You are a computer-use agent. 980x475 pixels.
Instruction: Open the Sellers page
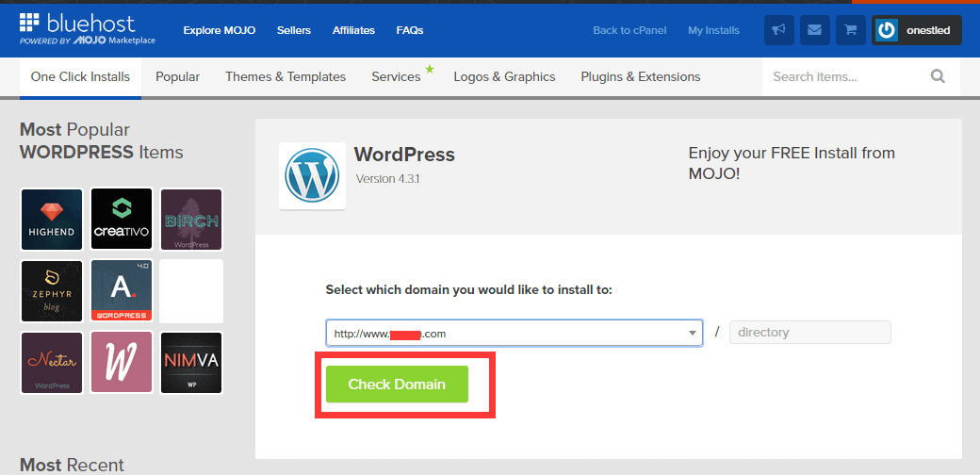pyautogui.click(x=294, y=30)
